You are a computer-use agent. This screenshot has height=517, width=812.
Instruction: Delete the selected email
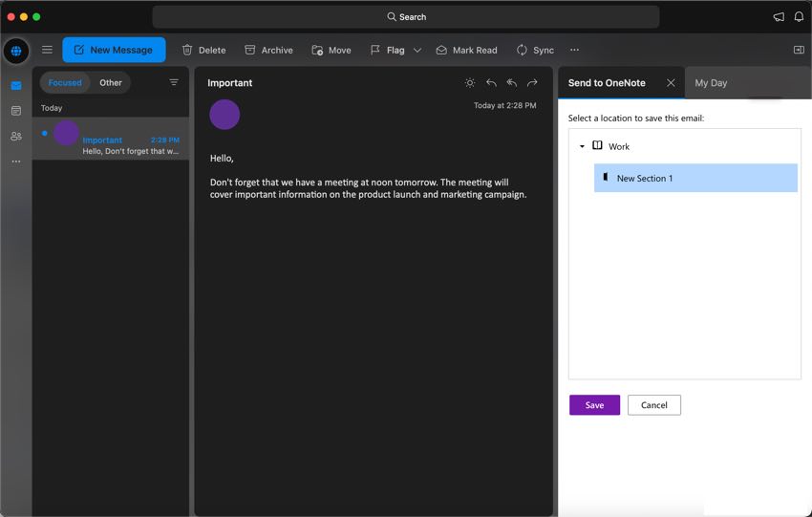[x=203, y=50]
